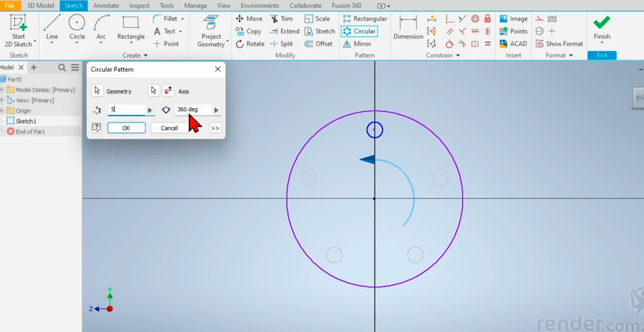Viewport: 644px width, 332px height.
Task: Activate the Trim tool
Action: coord(282,19)
